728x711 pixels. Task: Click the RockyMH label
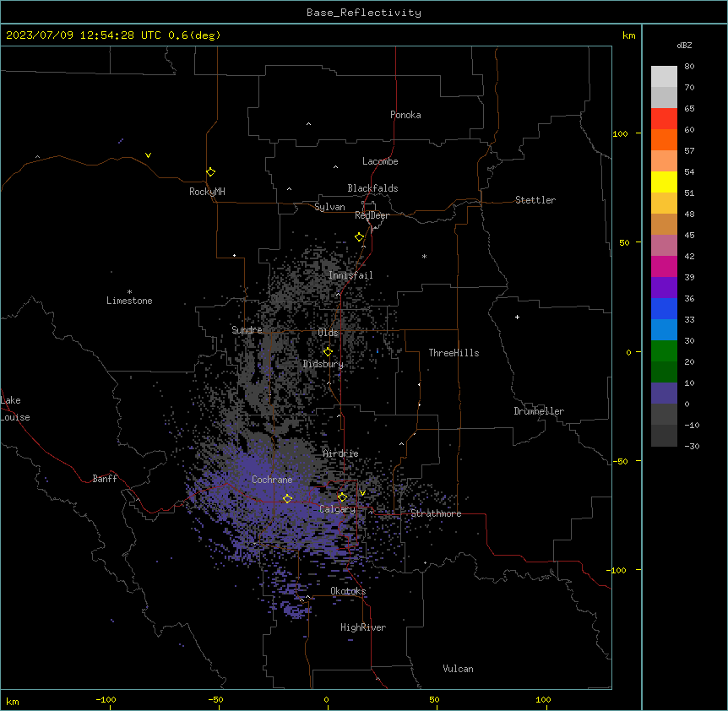(207, 192)
